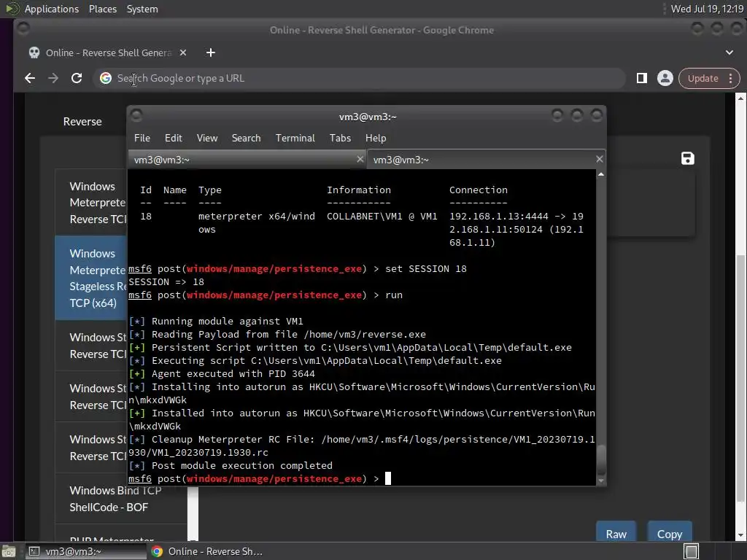Open the terminal File menu
747x560 pixels.
(142, 138)
